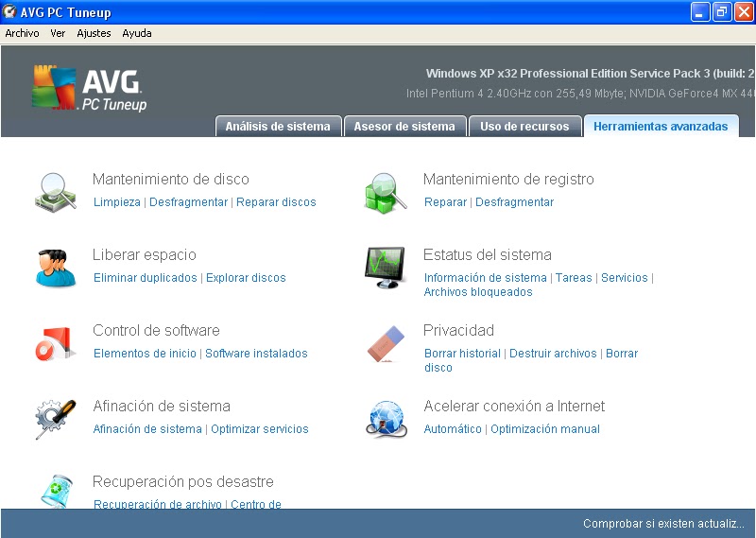Screen dimensions: 756x538
Task: Click the Centro de link
Action: coord(256,504)
